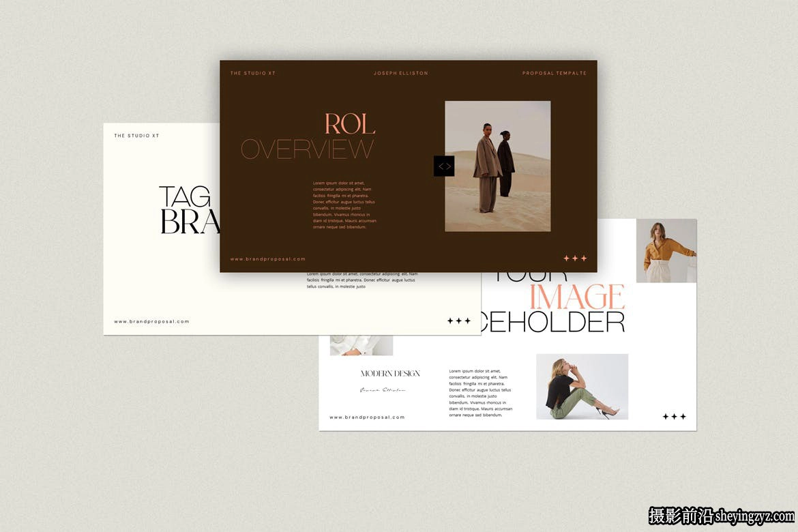Screen dimensions: 798x532
Task: Open www.brandproposal.com on the white slide
Action: tap(367, 417)
